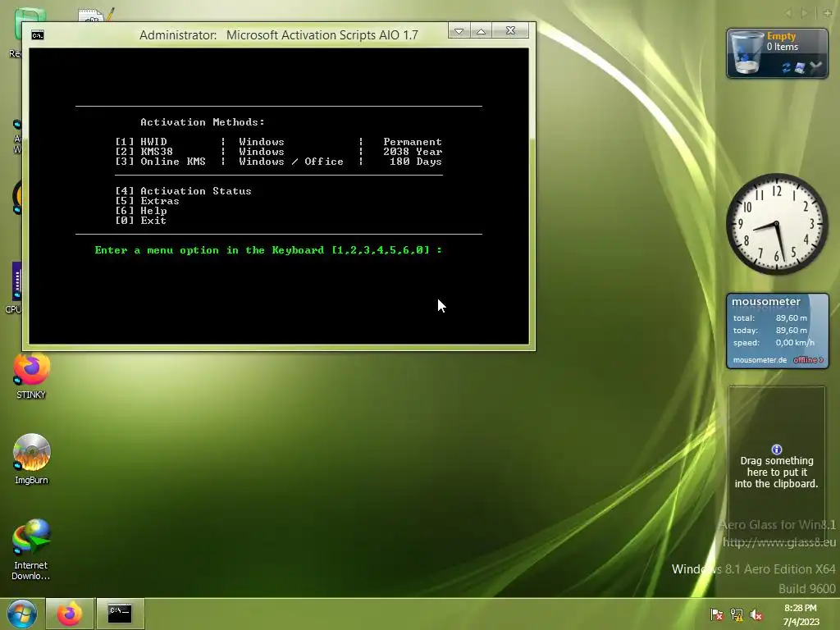Image resolution: width=840 pixels, height=630 pixels.
Task: Click the Windows Start orb
Action: coord(22,614)
